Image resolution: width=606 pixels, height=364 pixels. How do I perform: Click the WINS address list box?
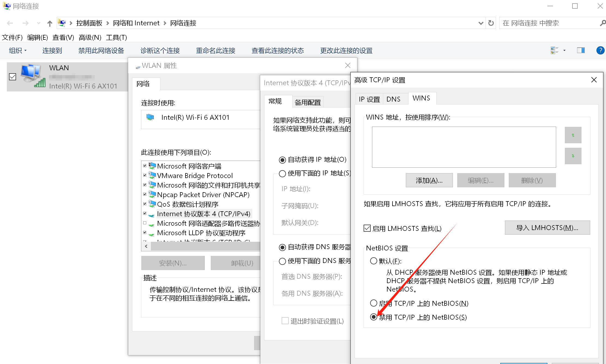pos(464,147)
